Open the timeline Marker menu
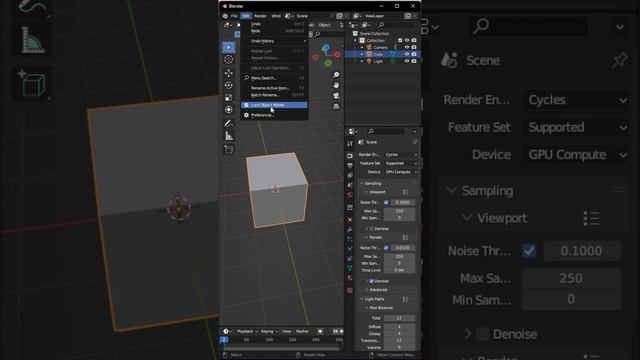The height and width of the screenshot is (360, 640). tap(302, 331)
